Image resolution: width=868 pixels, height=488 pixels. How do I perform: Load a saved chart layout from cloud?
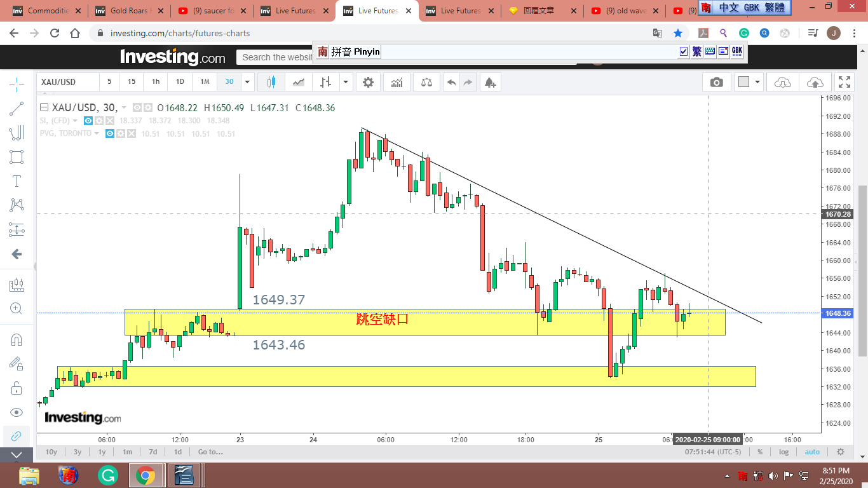pyautogui.click(x=782, y=82)
